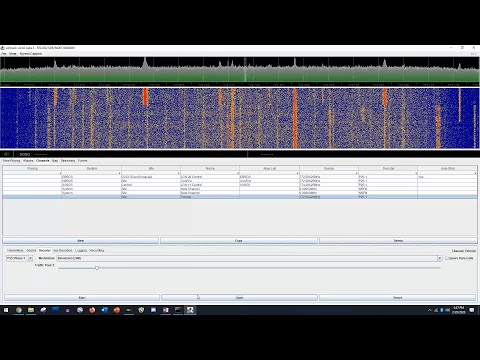Open the Tuners tab

pyautogui.click(x=82, y=161)
